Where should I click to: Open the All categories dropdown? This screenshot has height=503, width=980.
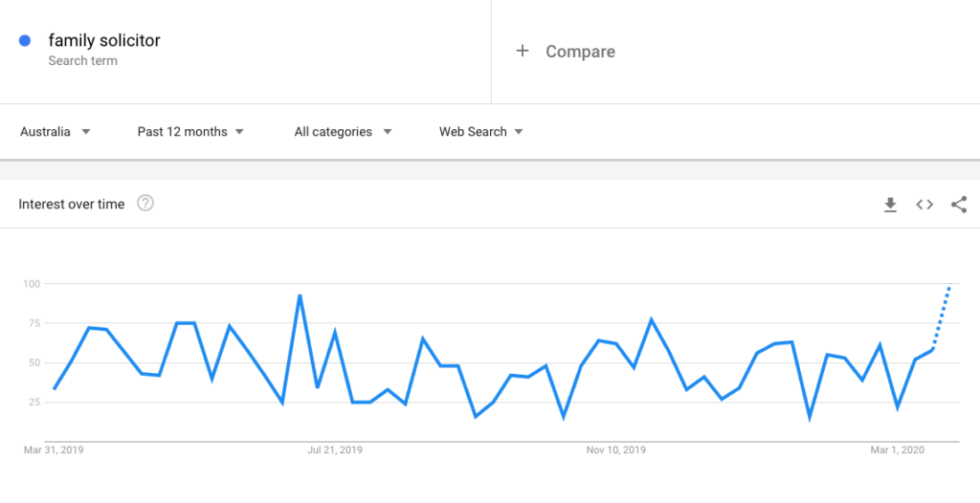point(344,132)
